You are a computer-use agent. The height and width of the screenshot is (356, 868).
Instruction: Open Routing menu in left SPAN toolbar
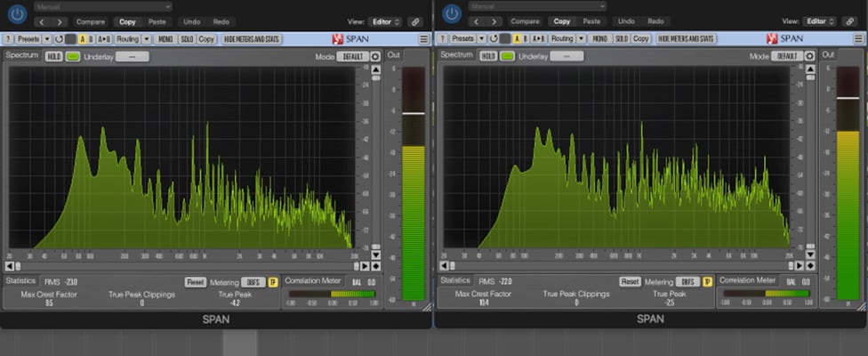128,39
